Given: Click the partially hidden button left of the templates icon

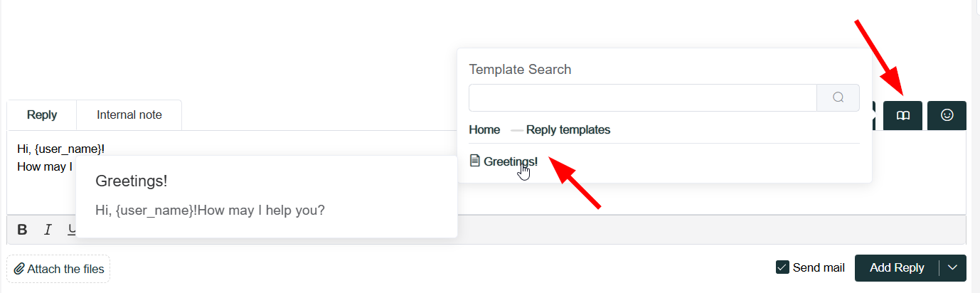Looking at the screenshot, I should tap(874, 115).
